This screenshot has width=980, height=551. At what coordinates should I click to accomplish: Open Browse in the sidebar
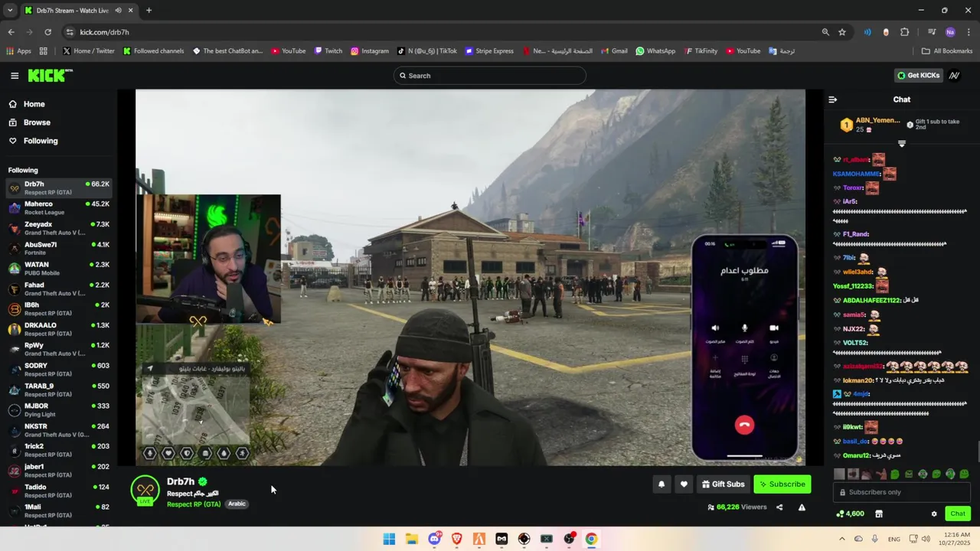click(x=37, y=122)
